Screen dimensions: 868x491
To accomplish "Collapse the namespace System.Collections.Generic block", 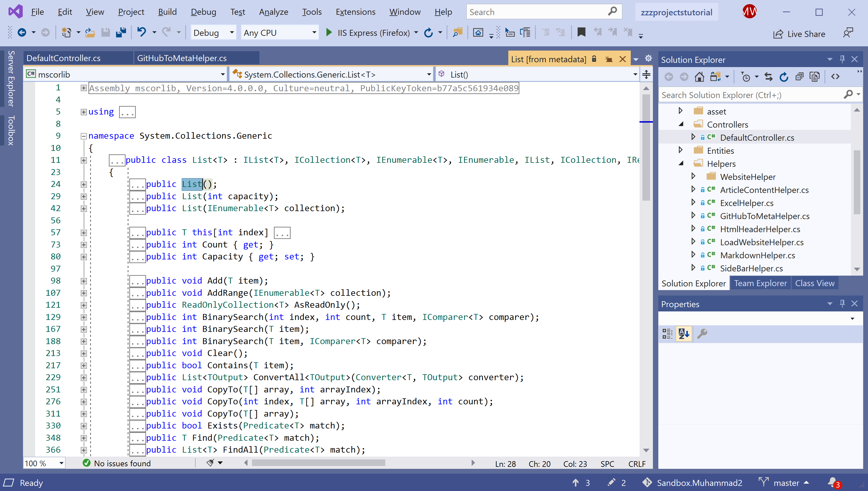I will coord(84,136).
